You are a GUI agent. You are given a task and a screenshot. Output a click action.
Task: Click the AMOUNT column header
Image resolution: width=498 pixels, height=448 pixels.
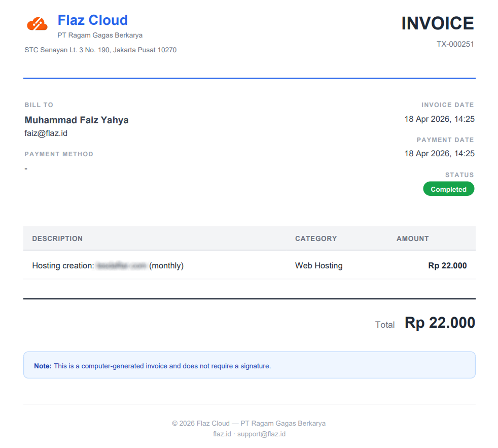pyautogui.click(x=412, y=238)
